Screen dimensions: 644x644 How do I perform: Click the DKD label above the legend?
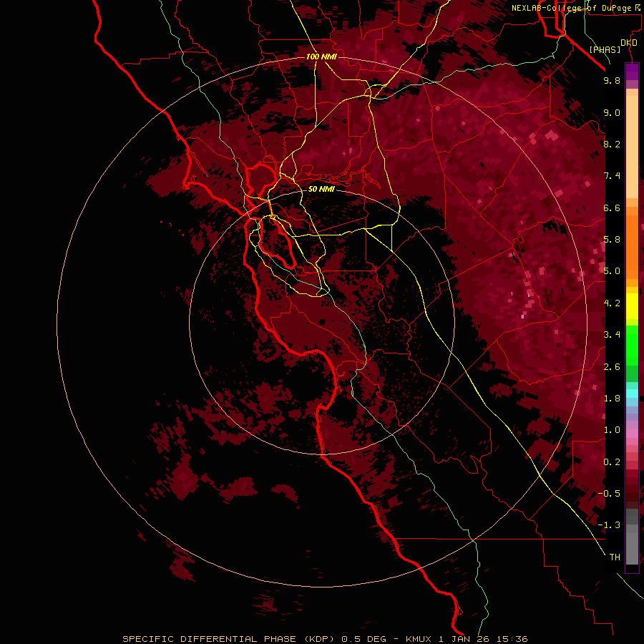629,43
